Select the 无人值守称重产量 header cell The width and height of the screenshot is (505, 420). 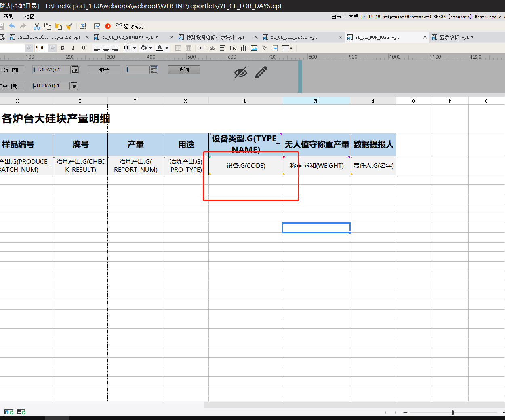tap(316, 144)
